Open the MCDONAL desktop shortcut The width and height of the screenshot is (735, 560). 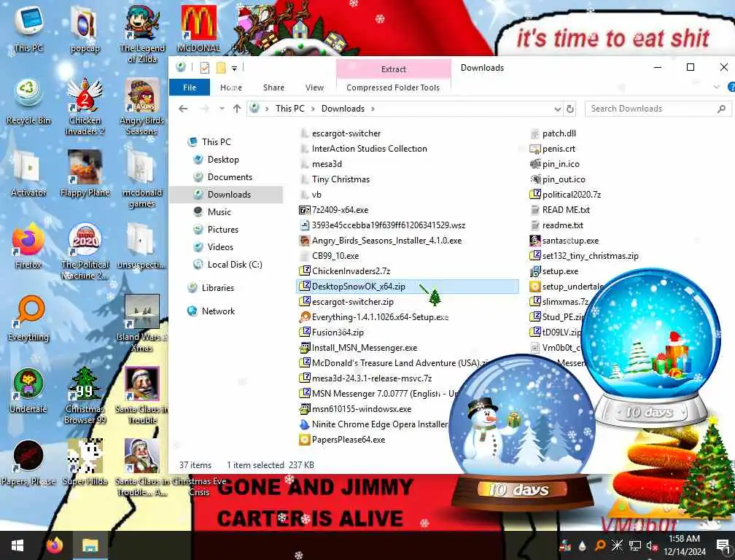[x=199, y=28]
